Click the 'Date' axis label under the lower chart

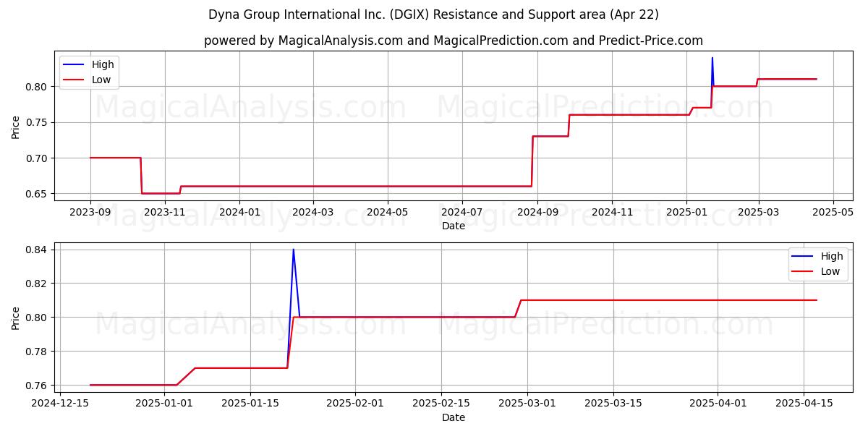[454, 417]
